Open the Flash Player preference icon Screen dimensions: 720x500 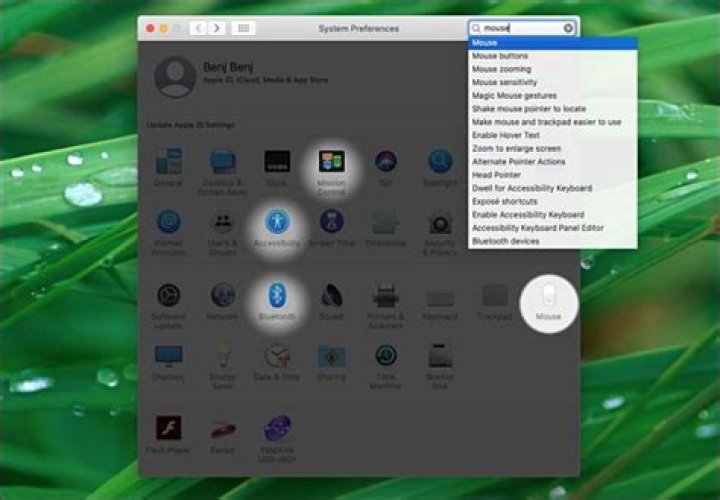(168, 434)
